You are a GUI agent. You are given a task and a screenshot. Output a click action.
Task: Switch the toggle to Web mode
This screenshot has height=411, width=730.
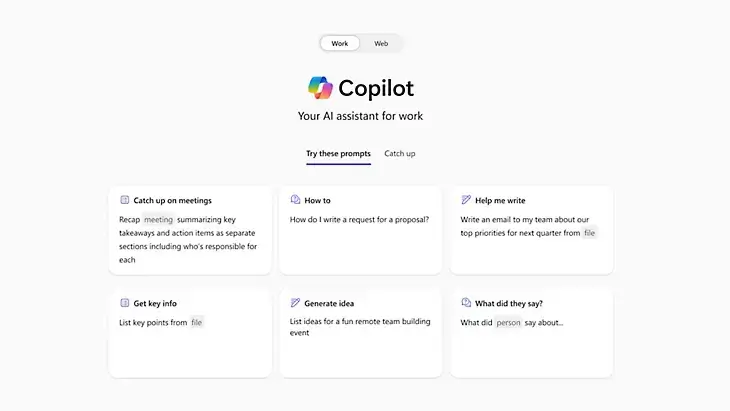point(381,43)
